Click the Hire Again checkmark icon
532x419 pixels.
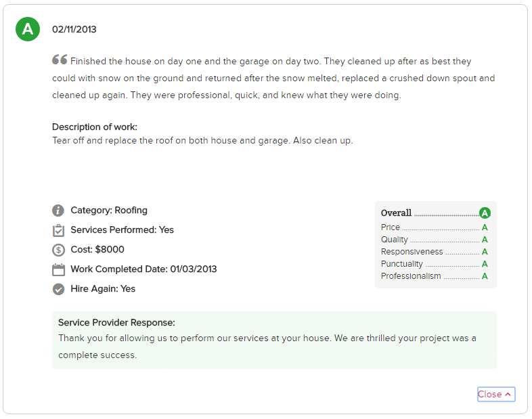pyautogui.click(x=58, y=290)
